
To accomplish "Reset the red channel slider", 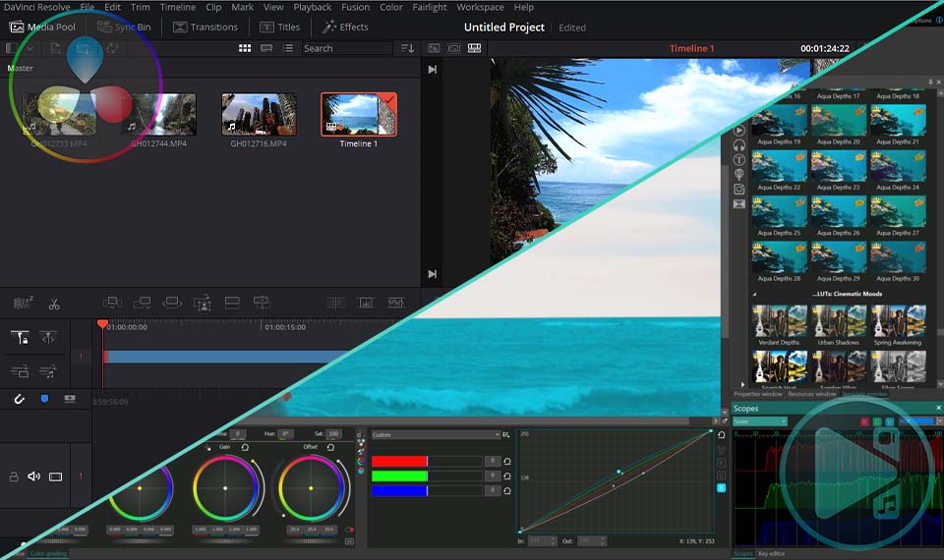I will 507,462.
